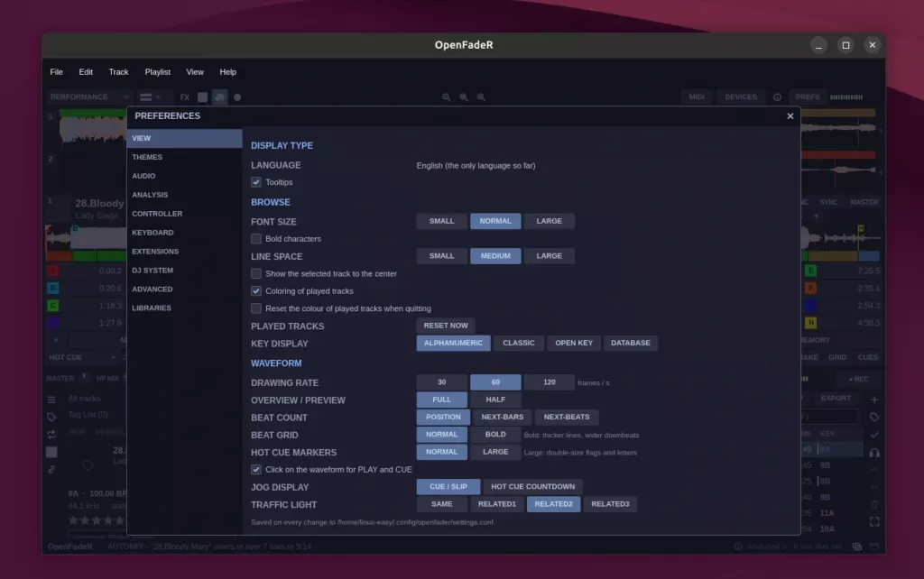Click the highlighted mixer icon beside square

coord(220,97)
